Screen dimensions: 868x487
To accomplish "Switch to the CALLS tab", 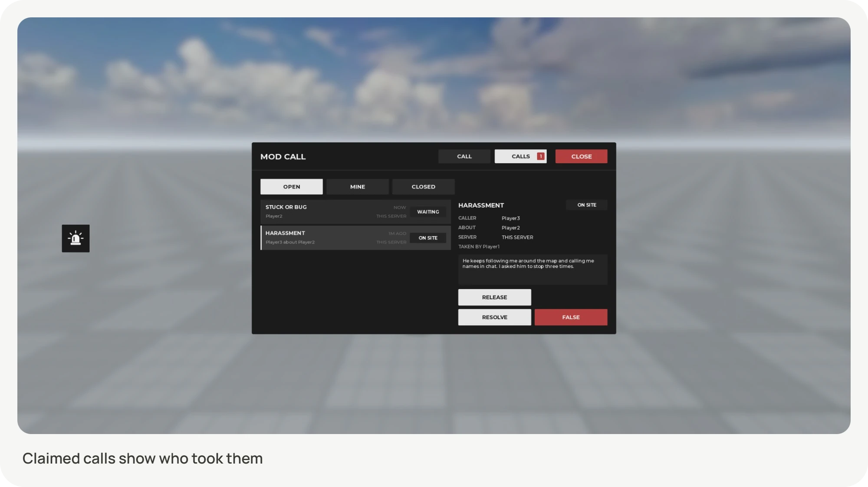I will point(520,156).
